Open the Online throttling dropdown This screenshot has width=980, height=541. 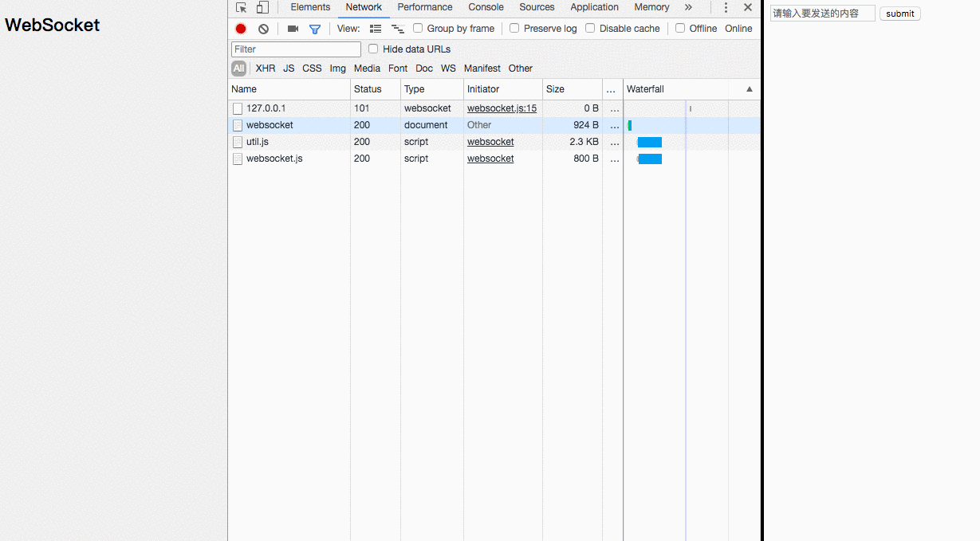(x=738, y=29)
